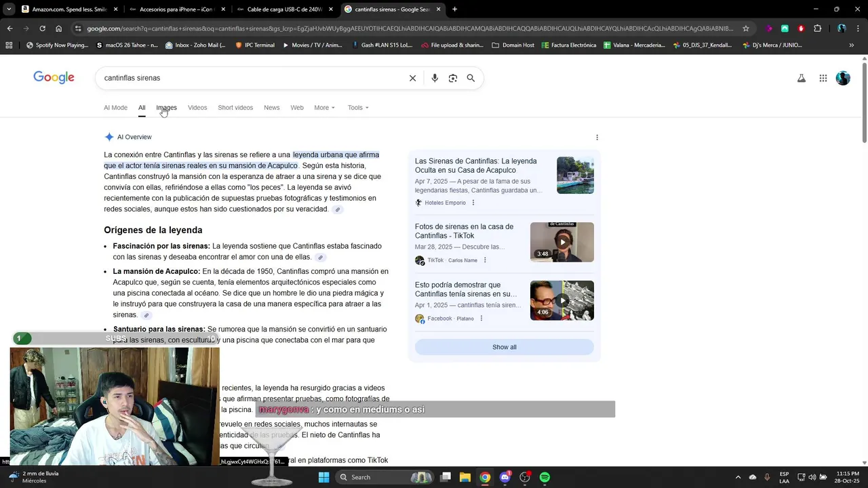Click the page vertical scrollbar

[x=864, y=102]
